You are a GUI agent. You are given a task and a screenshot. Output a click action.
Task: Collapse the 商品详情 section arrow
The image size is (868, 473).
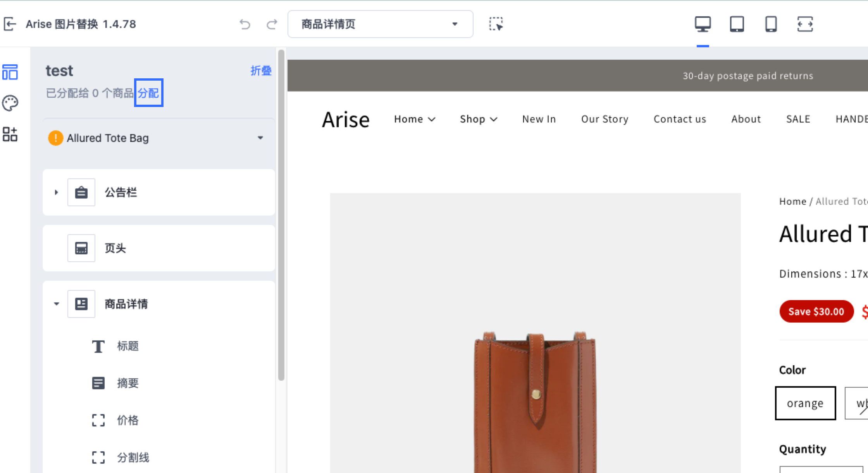[56, 304]
